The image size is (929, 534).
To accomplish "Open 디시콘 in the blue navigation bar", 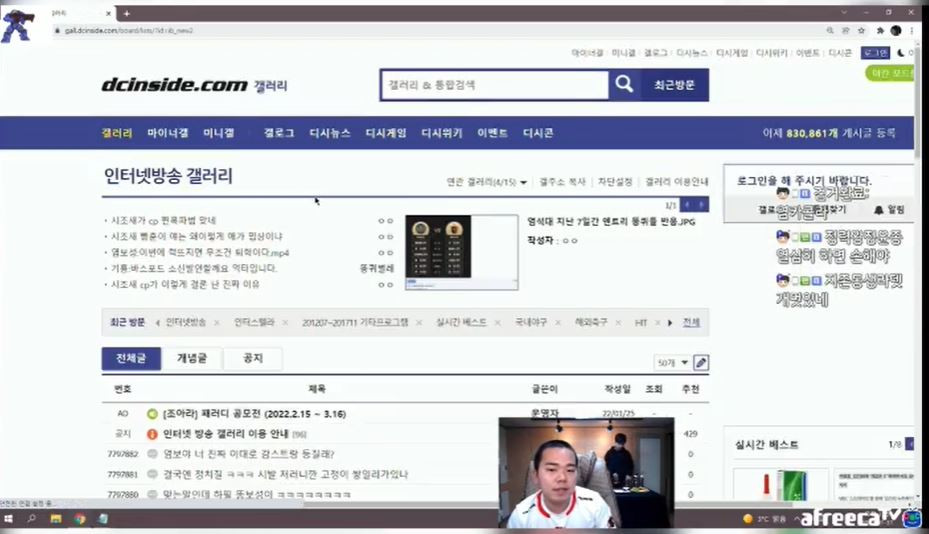I will tap(538, 133).
